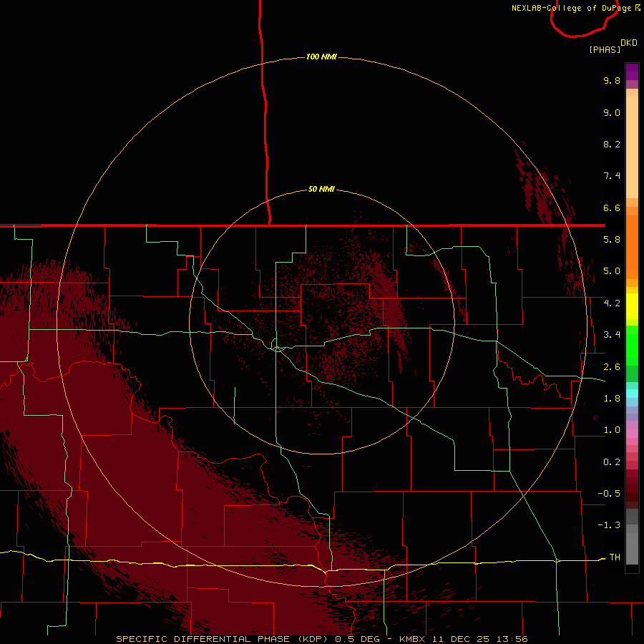Click the 8.2 legend value
This screenshot has width=644, height=644.
[x=612, y=144]
